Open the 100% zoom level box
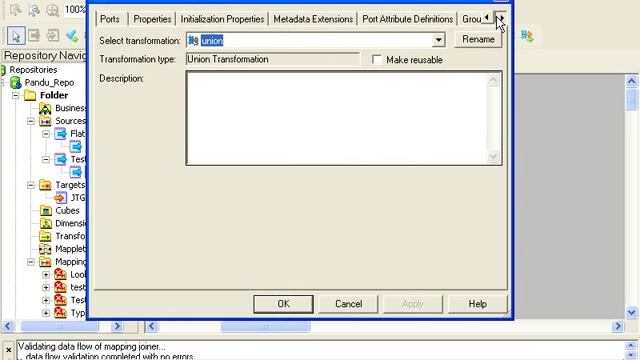This screenshot has height=360, width=640. [75, 9]
